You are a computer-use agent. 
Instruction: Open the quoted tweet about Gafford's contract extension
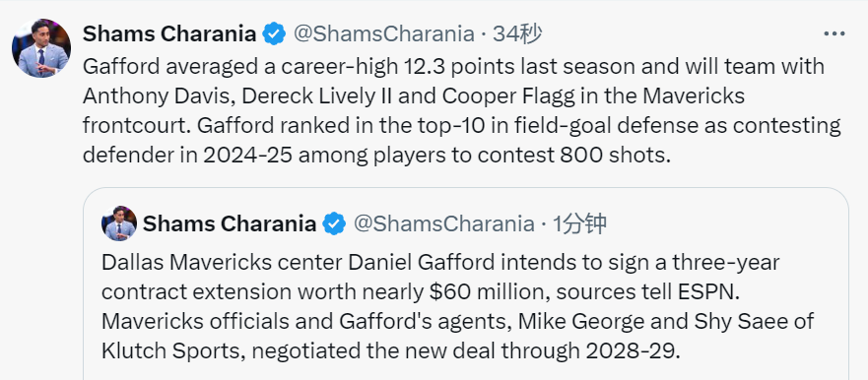pyautogui.click(x=466, y=284)
